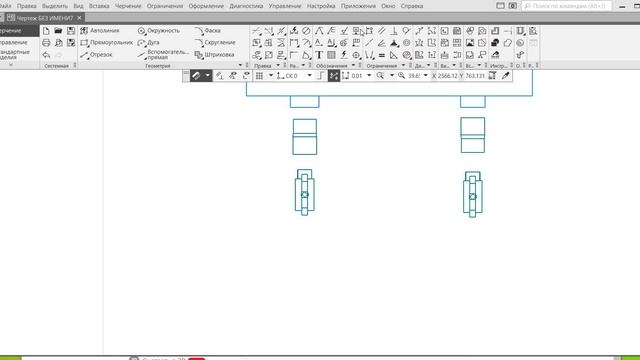Open the Правка menu
Image resolution: width=640 pixels, height=360 pixels.
click(x=27, y=6)
